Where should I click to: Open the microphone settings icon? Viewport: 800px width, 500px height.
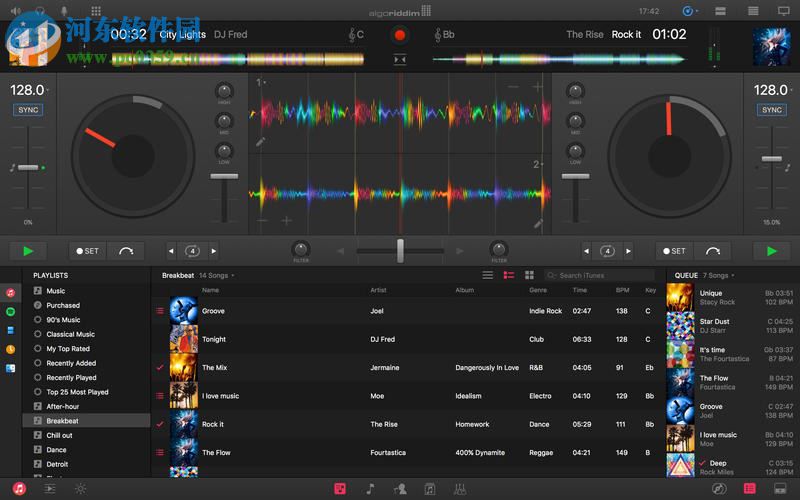[64, 11]
